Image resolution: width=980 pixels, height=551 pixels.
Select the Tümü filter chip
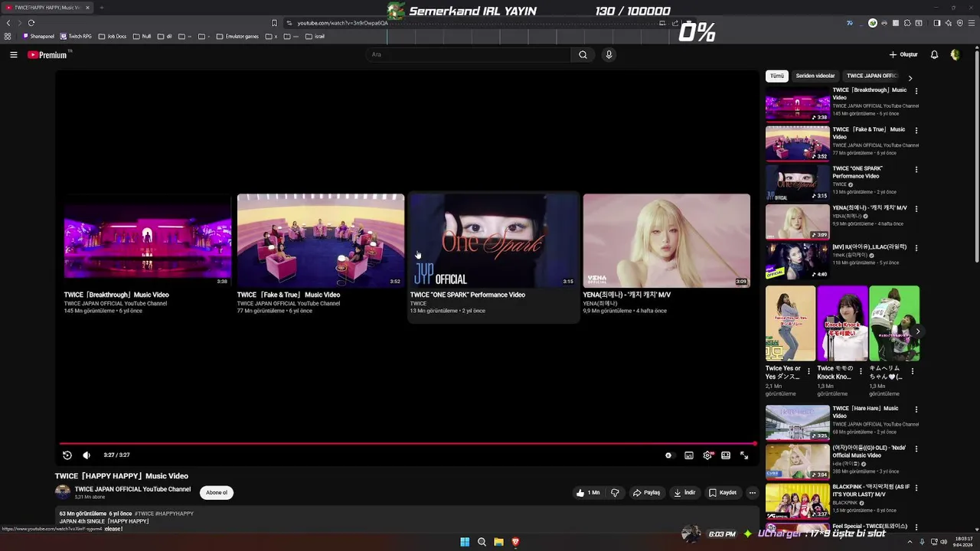777,76
